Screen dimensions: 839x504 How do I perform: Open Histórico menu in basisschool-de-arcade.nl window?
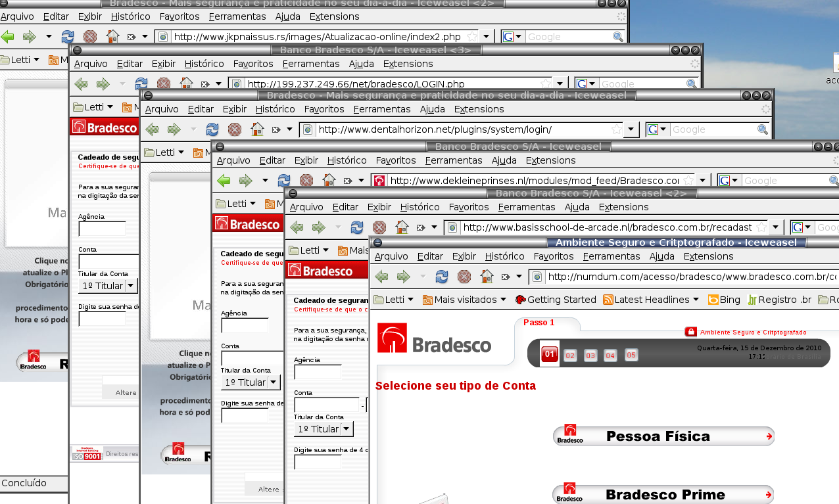tap(419, 207)
